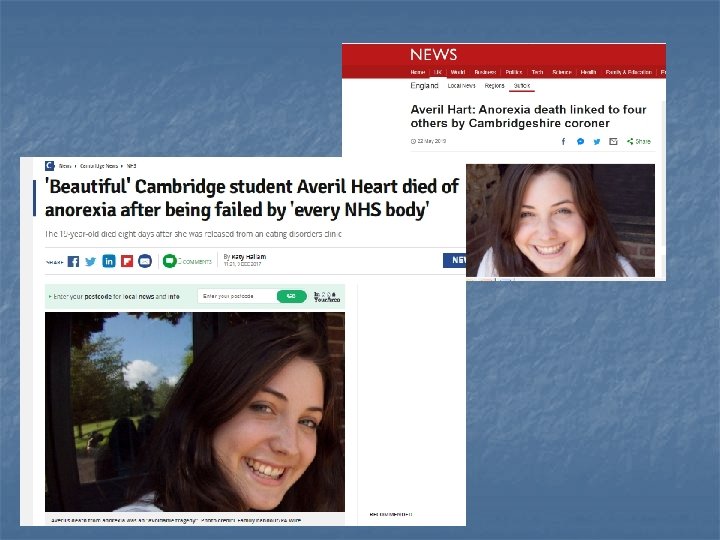
Task: Select the Suffolk regional sub-tab
Action: click(x=522, y=86)
